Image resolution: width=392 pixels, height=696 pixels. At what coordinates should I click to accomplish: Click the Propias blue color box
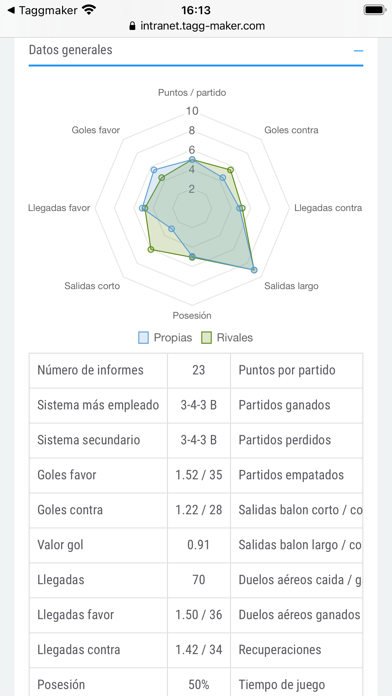[x=143, y=338]
